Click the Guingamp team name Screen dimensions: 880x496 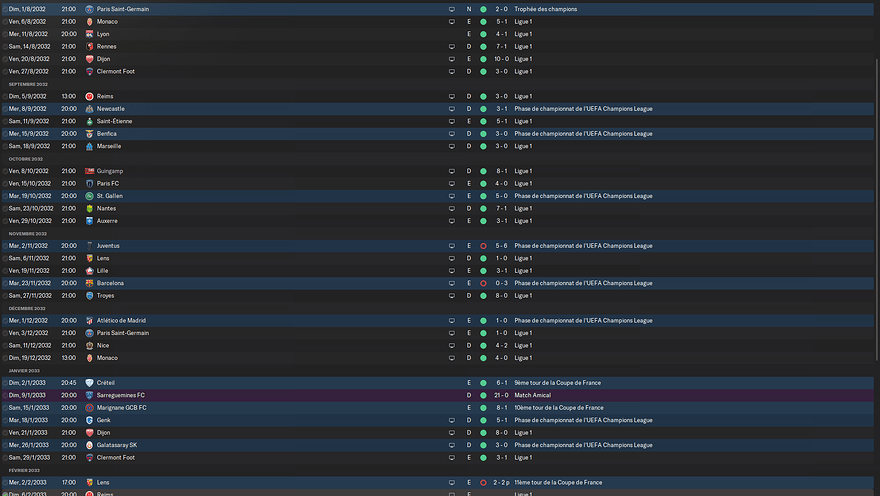(x=111, y=171)
